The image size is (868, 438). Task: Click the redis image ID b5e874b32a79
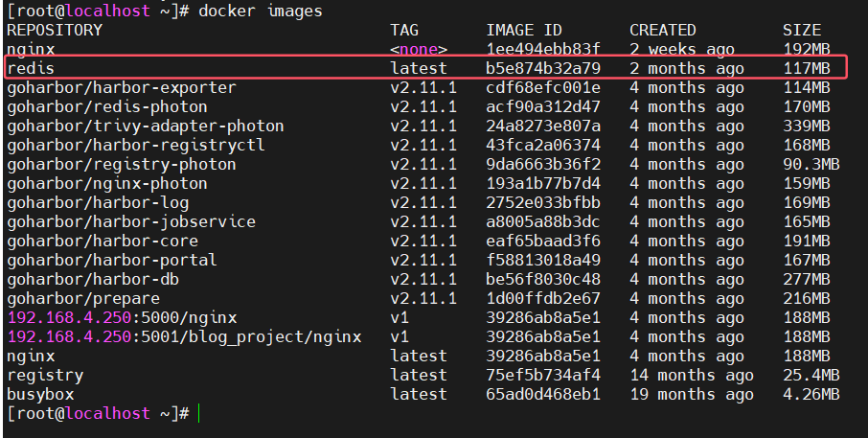[x=543, y=68]
